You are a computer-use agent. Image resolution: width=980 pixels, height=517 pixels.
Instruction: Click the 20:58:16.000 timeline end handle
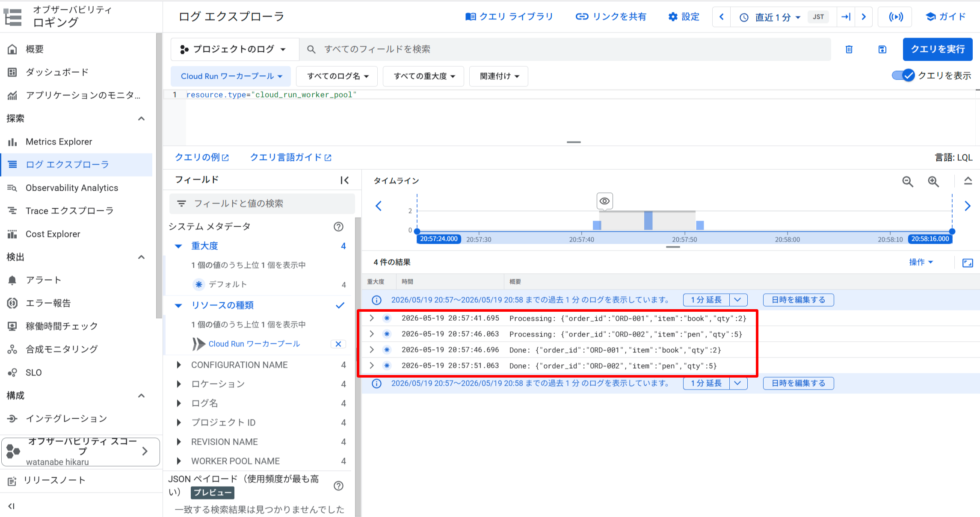[930, 239]
